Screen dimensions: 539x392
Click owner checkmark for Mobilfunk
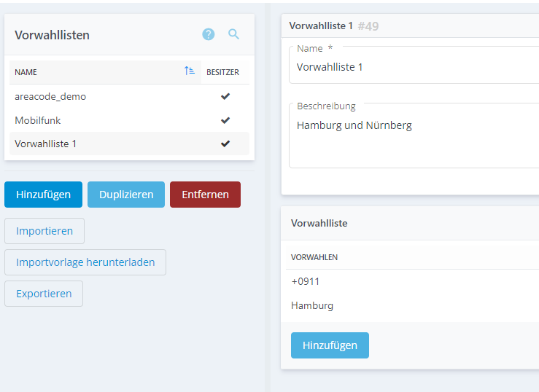coord(225,120)
